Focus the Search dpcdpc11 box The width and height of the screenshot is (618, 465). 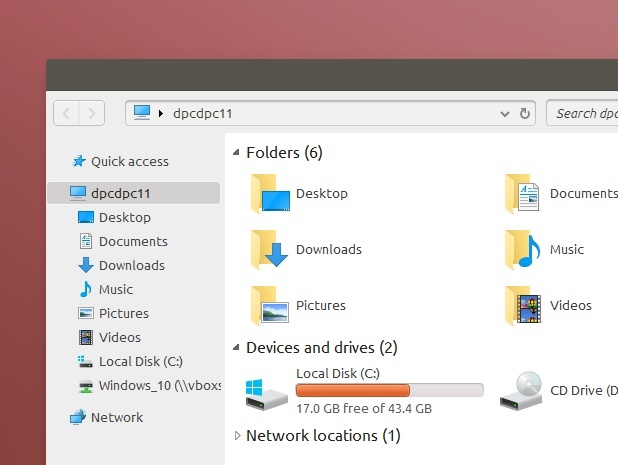[582, 113]
